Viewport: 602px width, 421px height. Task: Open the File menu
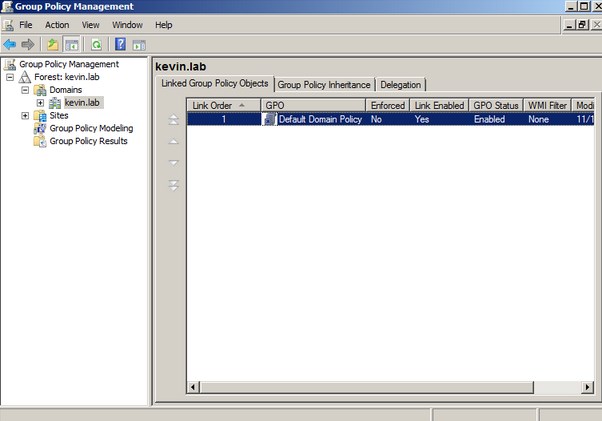[26, 25]
